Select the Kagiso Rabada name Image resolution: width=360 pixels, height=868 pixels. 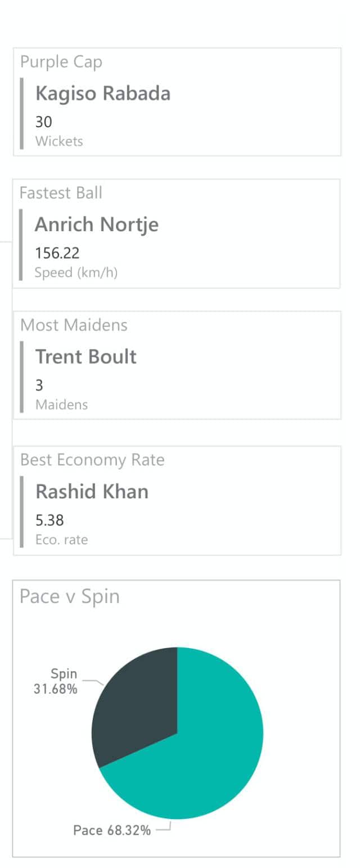[x=102, y=93]
